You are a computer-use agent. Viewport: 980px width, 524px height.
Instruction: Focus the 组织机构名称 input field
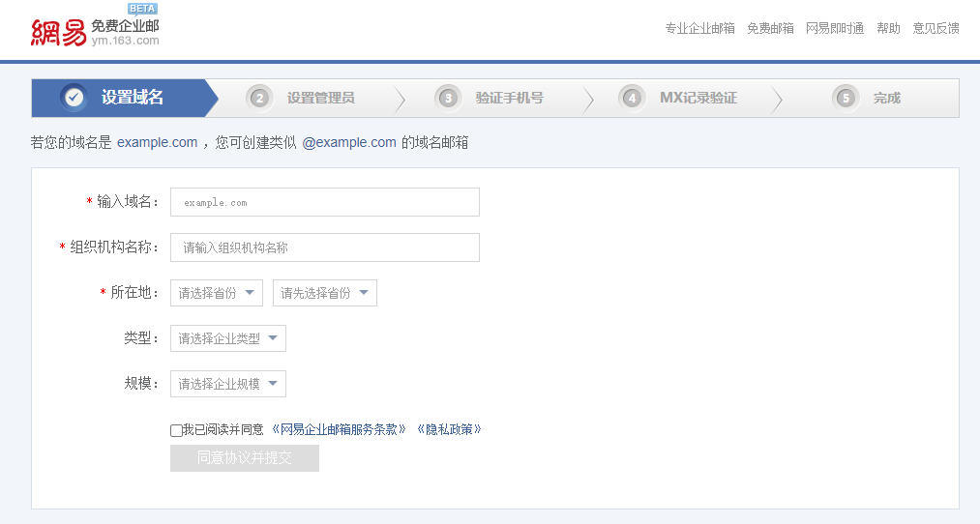pyautogui.click(x=325, y=247)
